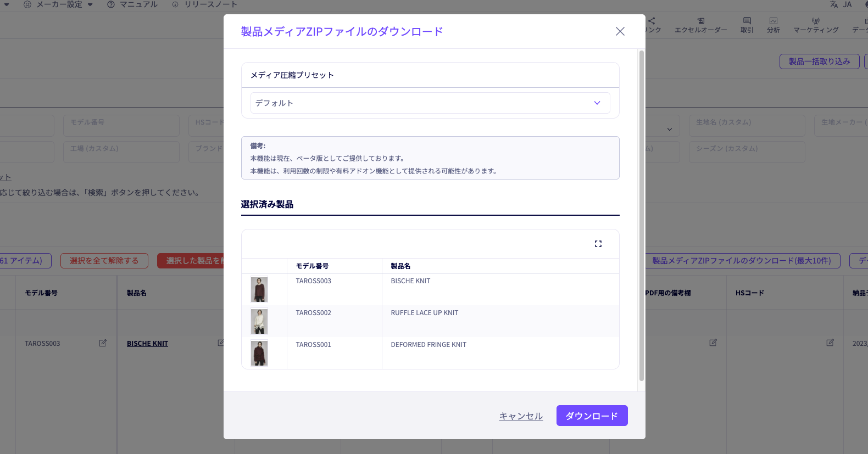The height and width of the screenshot is (454, 868).
Task: Open the エクセルオーダー menu item
Action: 700,25
